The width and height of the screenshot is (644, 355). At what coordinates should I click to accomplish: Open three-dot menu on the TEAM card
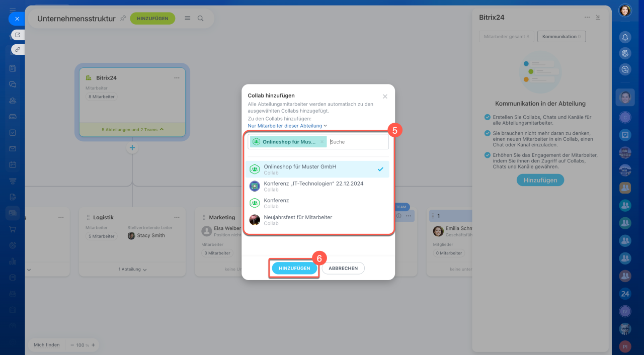tap(409, 216)
